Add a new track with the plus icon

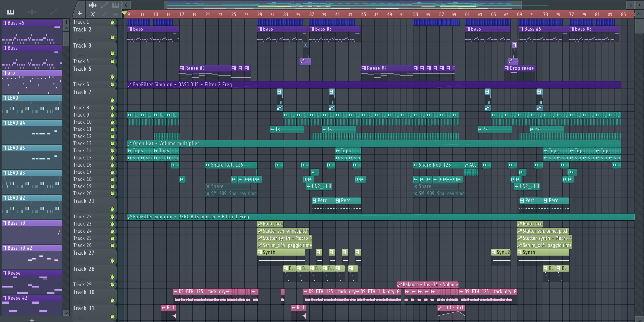point(80,13)
